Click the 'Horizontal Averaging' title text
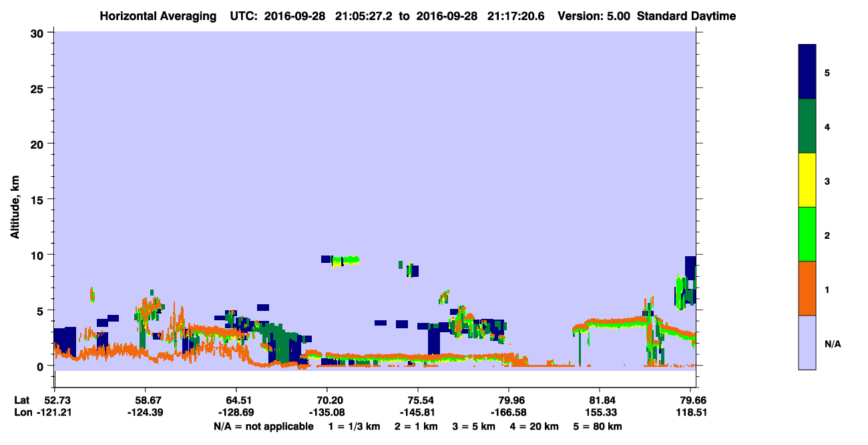The height and width of the screenshot is (445, 868). (158, 15)
